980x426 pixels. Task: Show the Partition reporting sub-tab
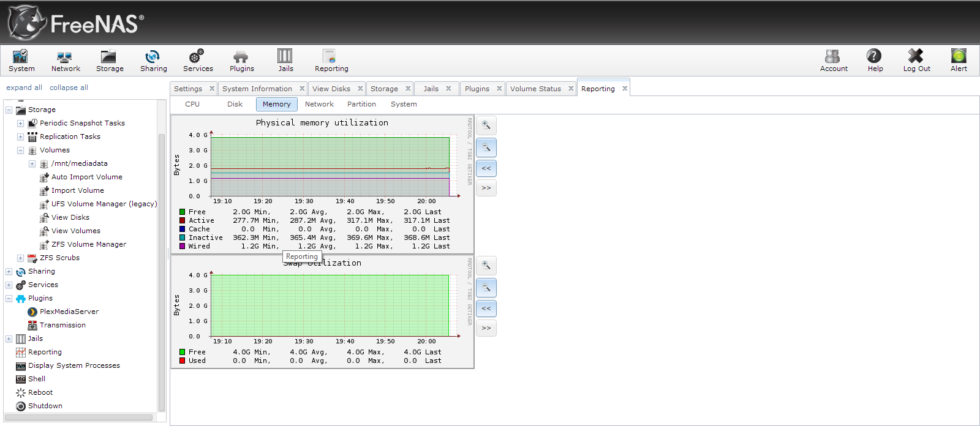(x=361, y=104)
